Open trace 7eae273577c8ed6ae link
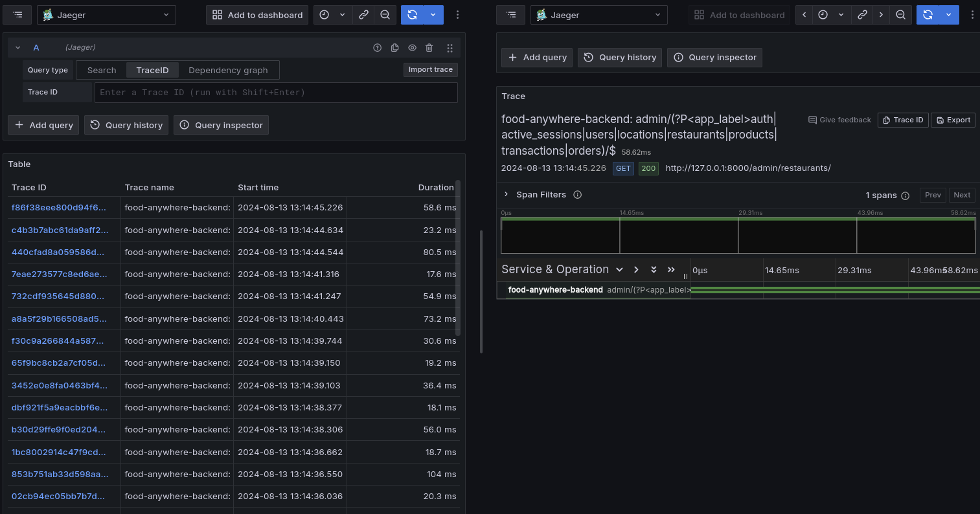 [60, 274]
